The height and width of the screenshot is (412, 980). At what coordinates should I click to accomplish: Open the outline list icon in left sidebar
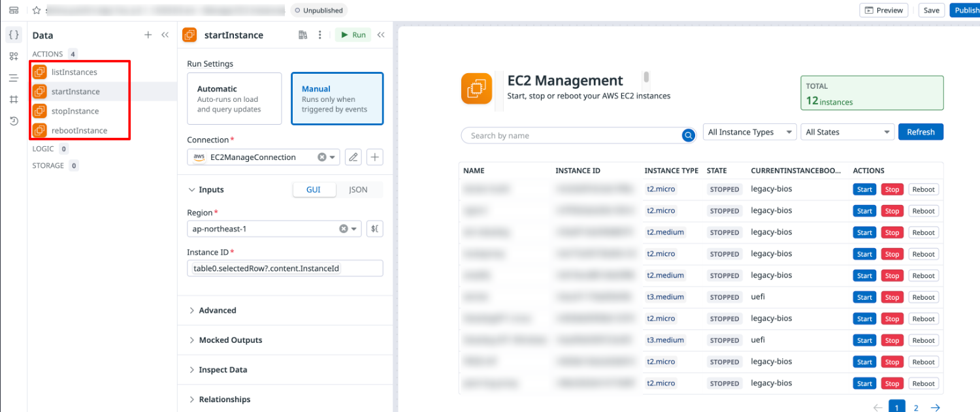click(x=14, y=78)
